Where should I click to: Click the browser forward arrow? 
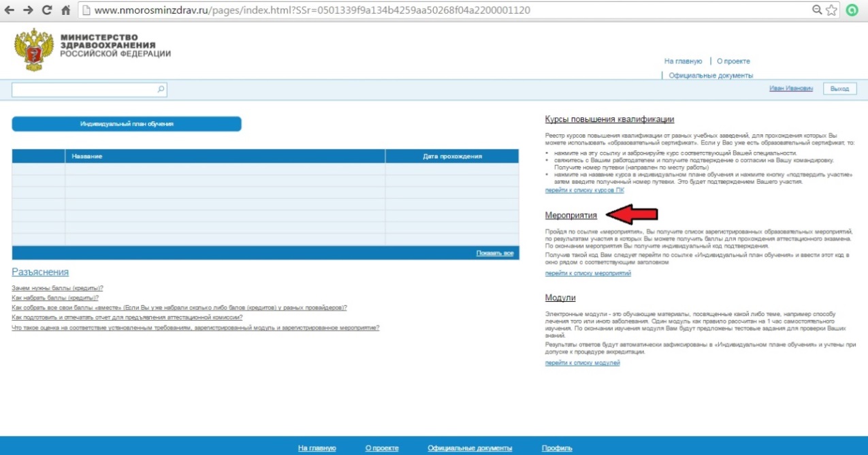[x=29, y=10]
